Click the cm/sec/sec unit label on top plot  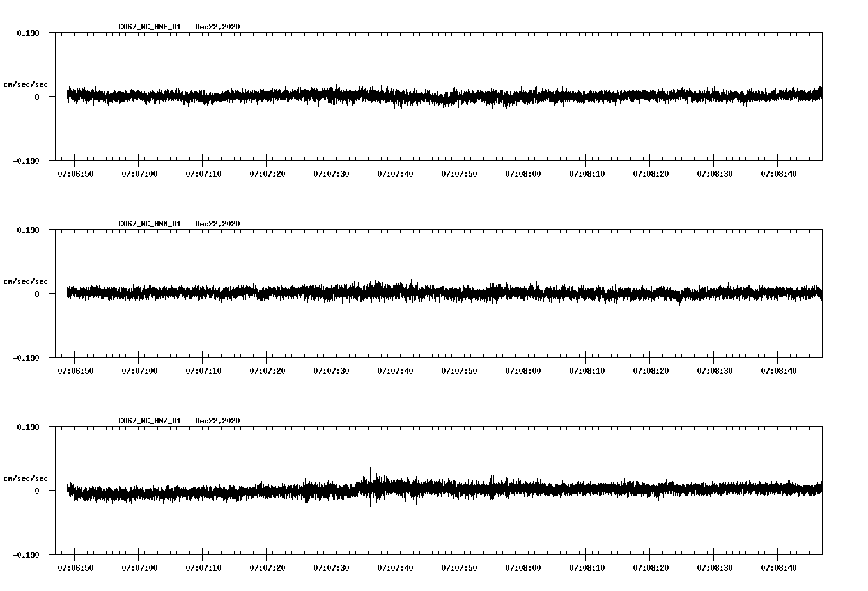click(x=27, y=84)
